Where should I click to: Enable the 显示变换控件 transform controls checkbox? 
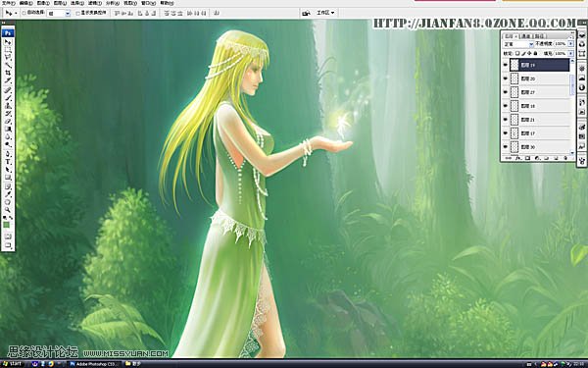click(78, 13)
